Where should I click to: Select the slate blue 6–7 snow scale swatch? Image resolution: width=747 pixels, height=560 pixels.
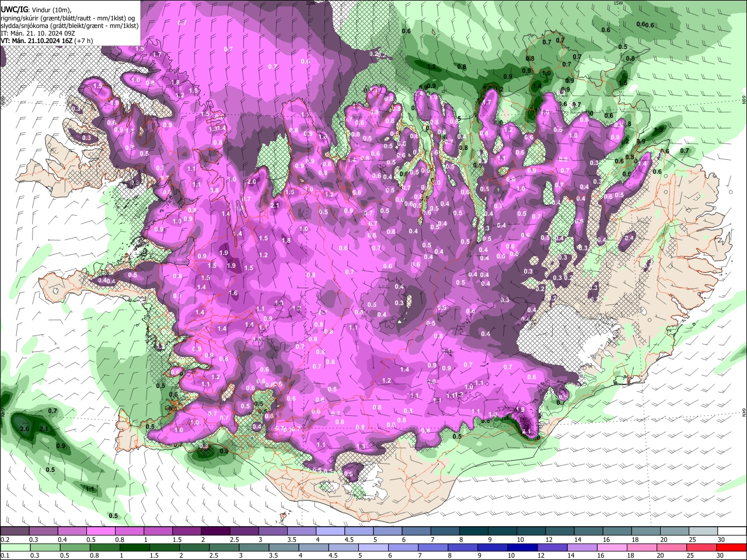(417, 531)
